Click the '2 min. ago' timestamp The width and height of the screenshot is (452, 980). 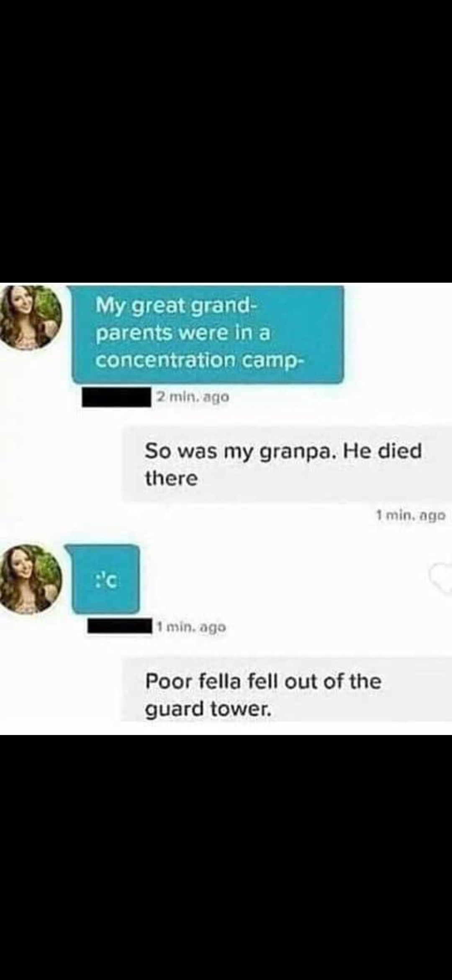pyautogui.click(x=193, y=397)
